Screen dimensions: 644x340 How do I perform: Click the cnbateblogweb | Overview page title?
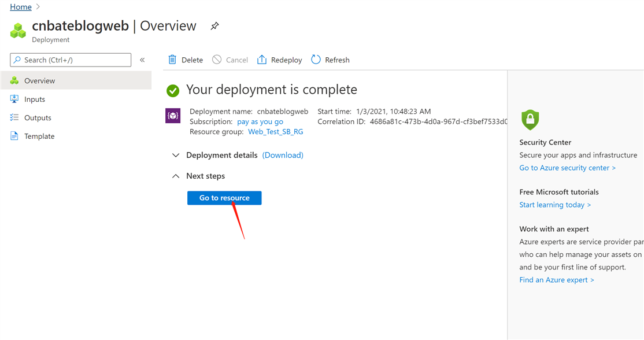tap(114, 26)
